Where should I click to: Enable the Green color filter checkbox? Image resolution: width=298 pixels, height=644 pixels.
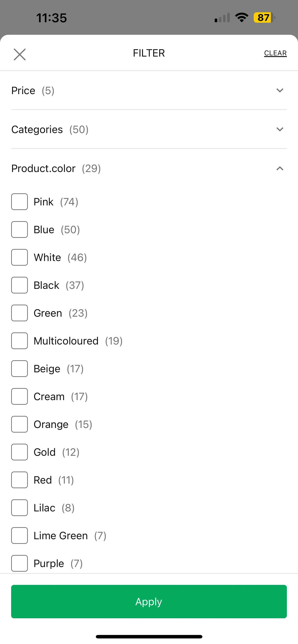(19, 313)
